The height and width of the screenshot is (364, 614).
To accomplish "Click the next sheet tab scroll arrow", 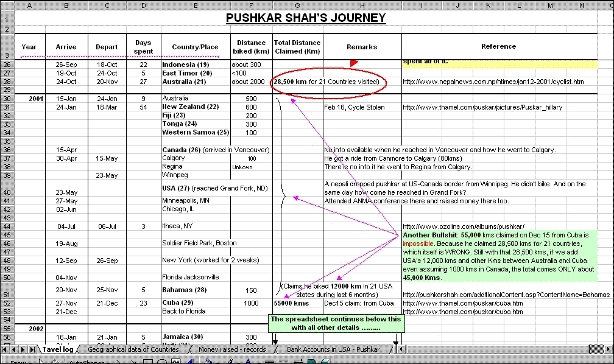I will 24,349.
